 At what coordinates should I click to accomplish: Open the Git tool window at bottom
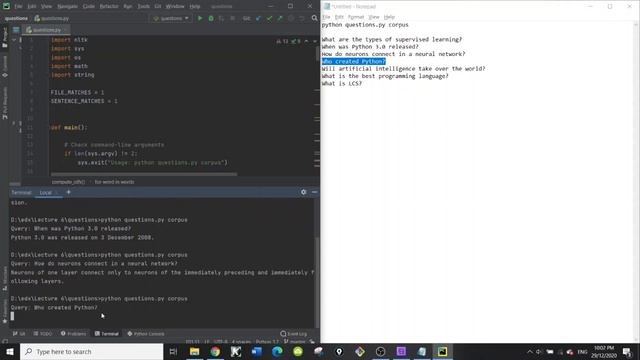(x=19, y=334)
